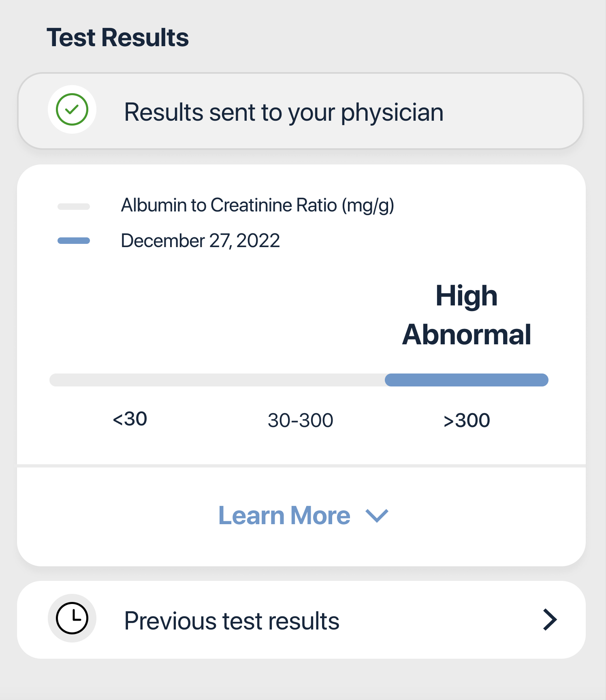
Task: Select the <30 range label
Action: (x=130, y=419)
